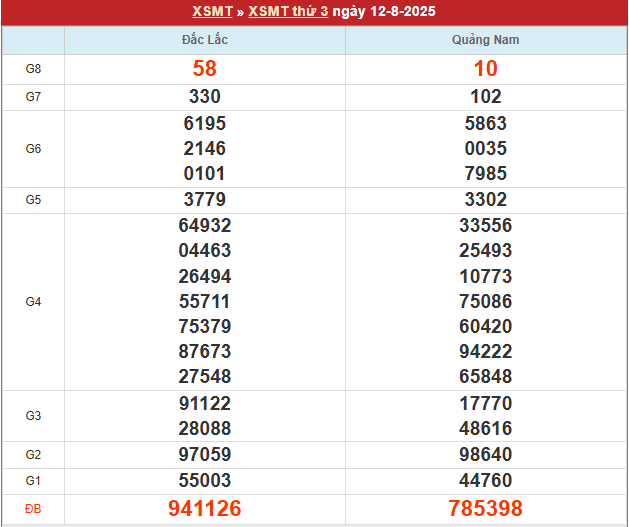Select G2 number 98640

485,454
